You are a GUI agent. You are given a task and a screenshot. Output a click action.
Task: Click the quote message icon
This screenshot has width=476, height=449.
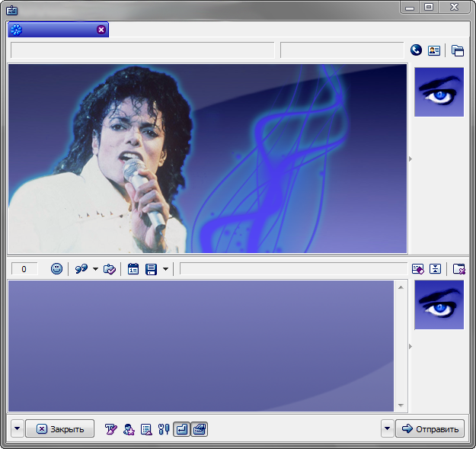click(81, 269)
